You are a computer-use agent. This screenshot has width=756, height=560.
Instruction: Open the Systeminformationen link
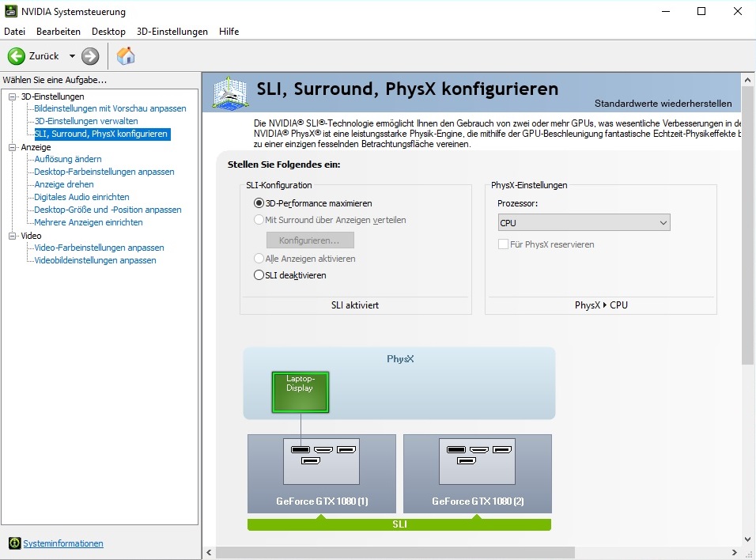point(63,543)
